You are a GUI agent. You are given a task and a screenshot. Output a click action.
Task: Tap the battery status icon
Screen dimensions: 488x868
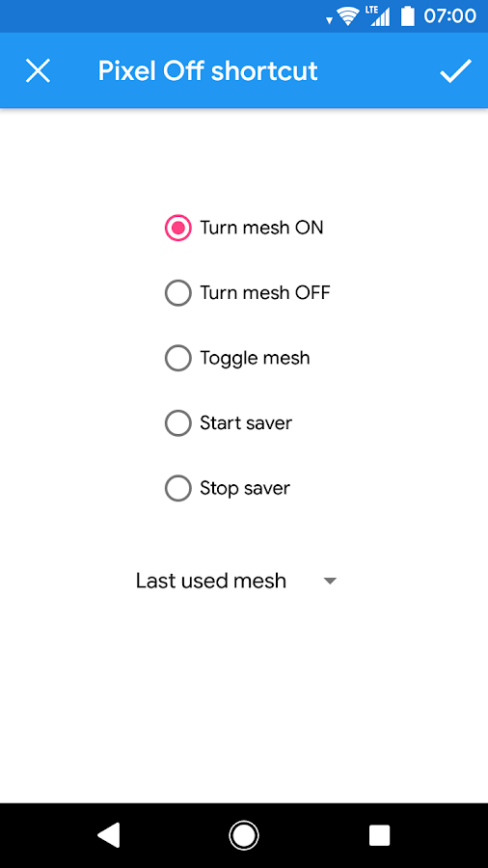coord(408,16)
